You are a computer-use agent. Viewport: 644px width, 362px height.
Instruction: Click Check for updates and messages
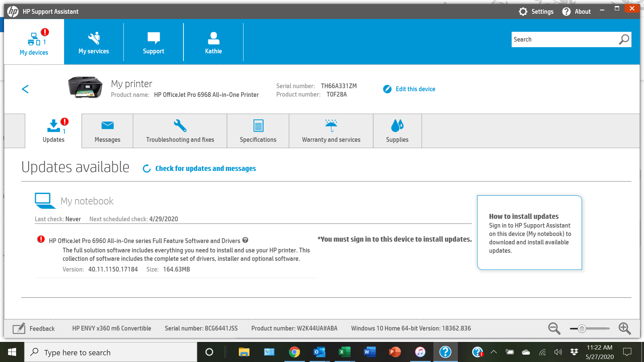click(x=205, y=169)
